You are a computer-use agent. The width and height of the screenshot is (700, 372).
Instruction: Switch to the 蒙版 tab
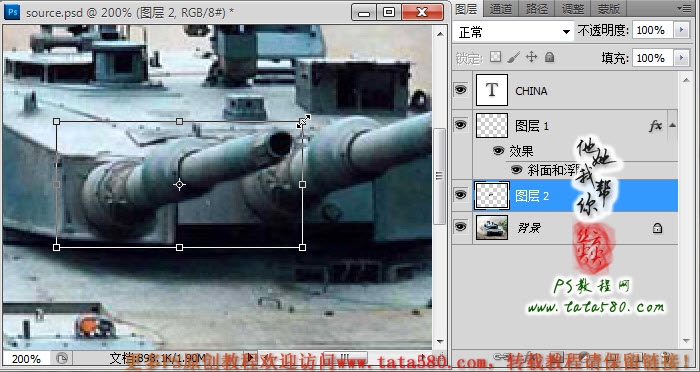pyautogui.click(x=608, y=8)
